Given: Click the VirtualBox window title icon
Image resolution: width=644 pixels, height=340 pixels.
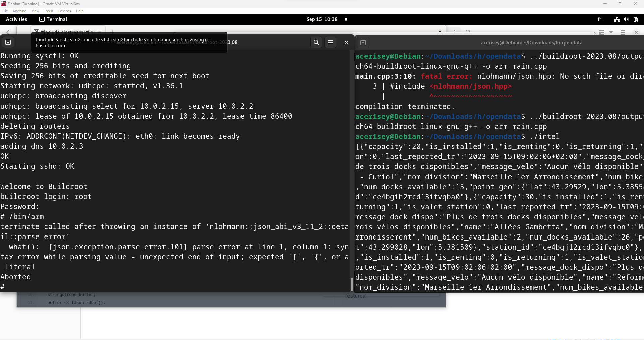Looking at the screenshot, I should pyautogui.click(x=3, y=4).
